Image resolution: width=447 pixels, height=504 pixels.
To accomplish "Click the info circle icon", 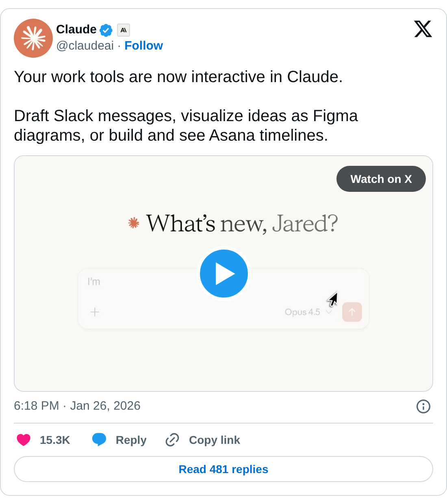I will click(423, 406).
